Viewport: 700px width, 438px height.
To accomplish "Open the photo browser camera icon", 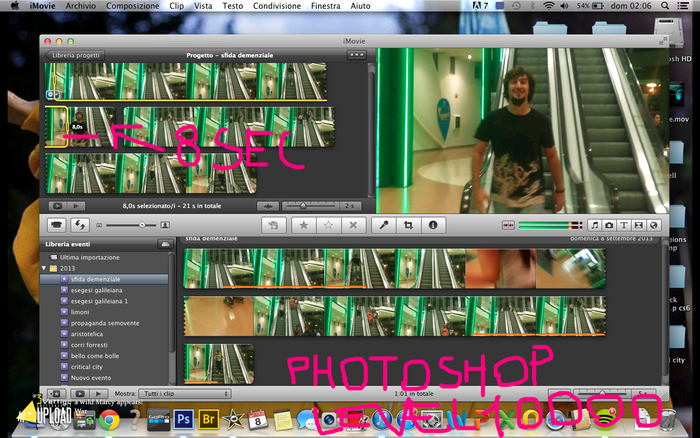I will coord(609,225).
